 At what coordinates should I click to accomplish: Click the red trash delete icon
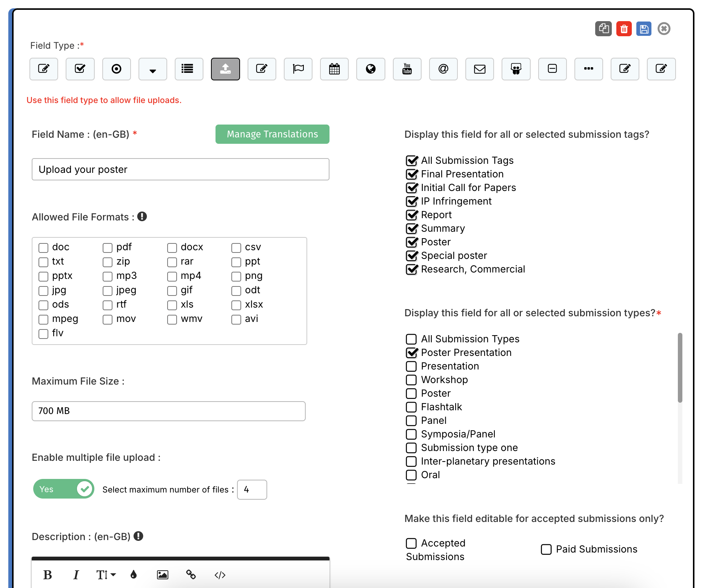point(624,29)
